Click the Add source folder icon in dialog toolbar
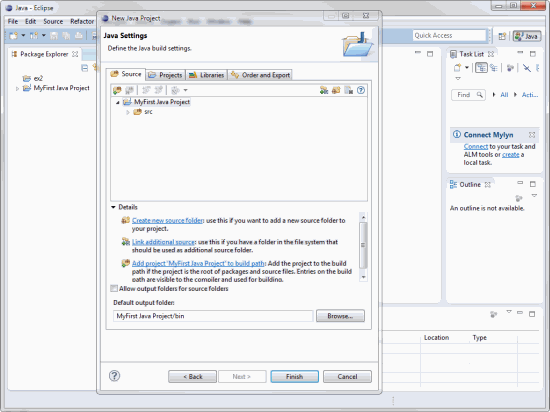This screenshot has height=412, width=550. (x=117, y=90)
